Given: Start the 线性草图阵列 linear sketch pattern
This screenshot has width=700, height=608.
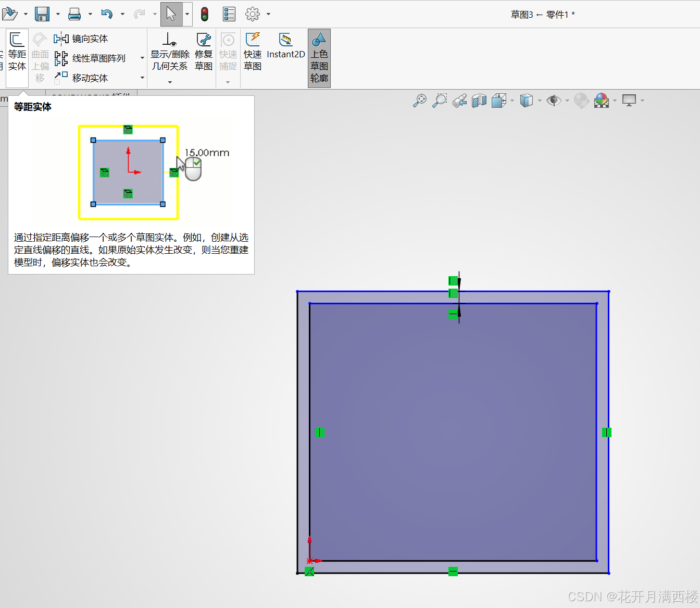Looking at the screenshot, I should pyautogui.click(x=90, y=58).
